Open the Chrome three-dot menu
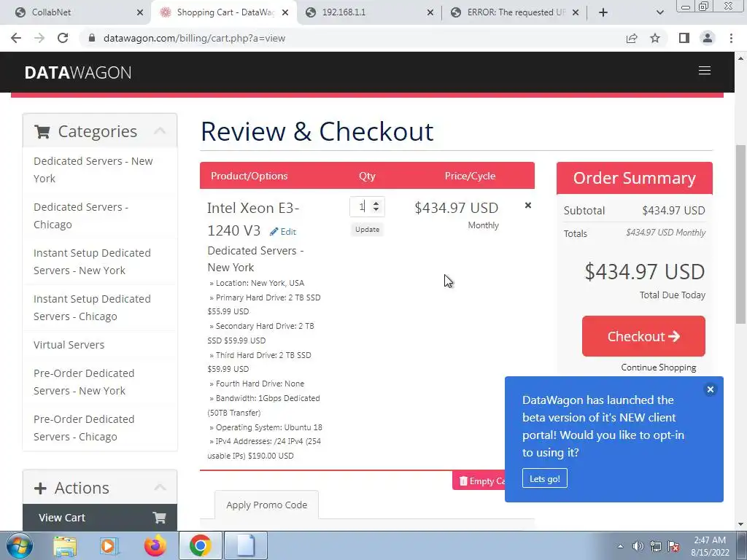The height and width of the screenshot is (560, 747). point(731,38)
